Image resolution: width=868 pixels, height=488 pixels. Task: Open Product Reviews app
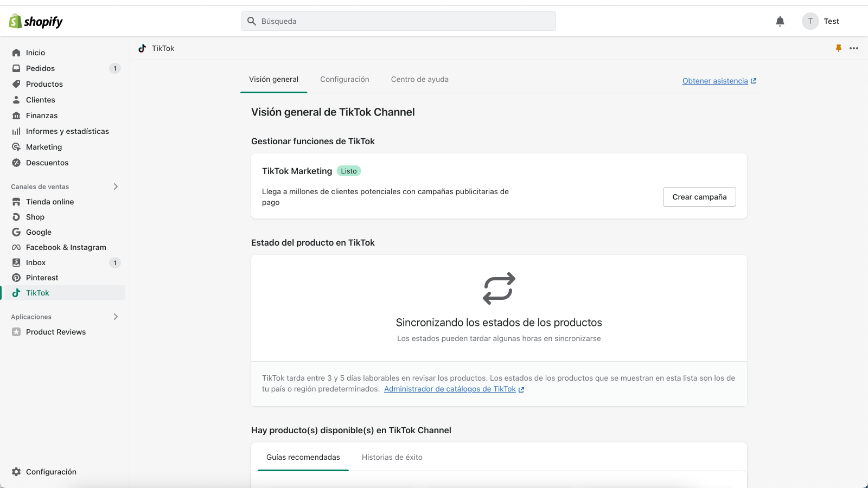(56, 332)
